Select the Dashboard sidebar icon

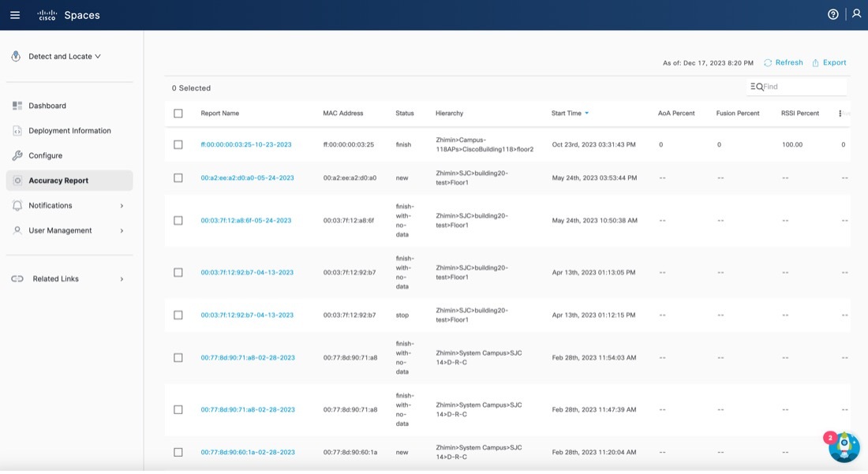click(x=16, y=105)
